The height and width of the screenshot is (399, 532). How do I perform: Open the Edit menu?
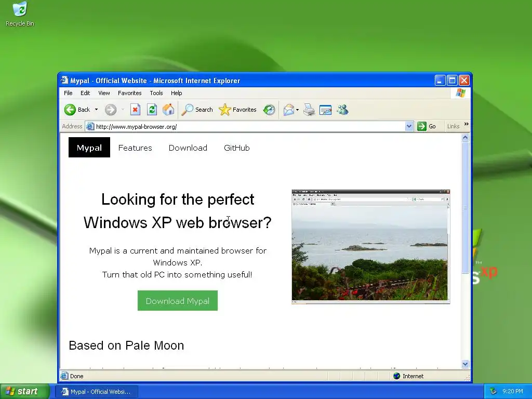coord(85,93)
